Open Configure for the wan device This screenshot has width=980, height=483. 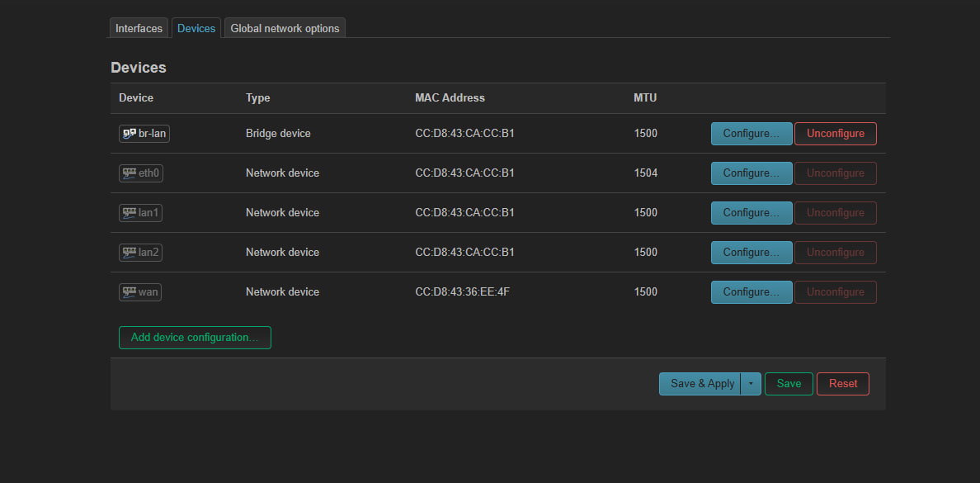[751, 292]
